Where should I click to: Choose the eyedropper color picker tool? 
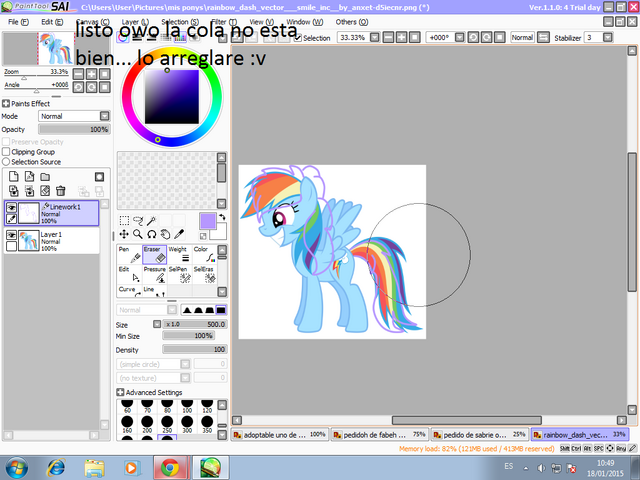pos(179,234)
